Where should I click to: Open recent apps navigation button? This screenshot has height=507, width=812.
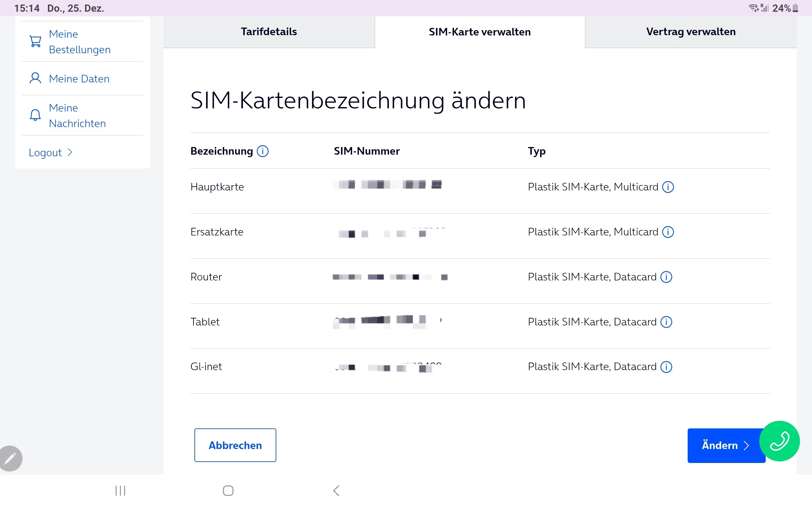coord(120,491)
